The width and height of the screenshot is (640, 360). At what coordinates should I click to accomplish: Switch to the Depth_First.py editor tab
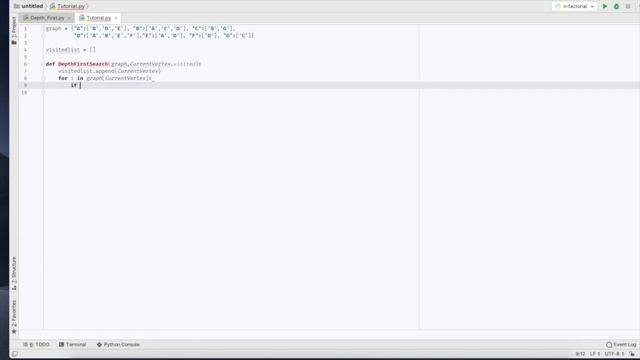click(47, 18)
